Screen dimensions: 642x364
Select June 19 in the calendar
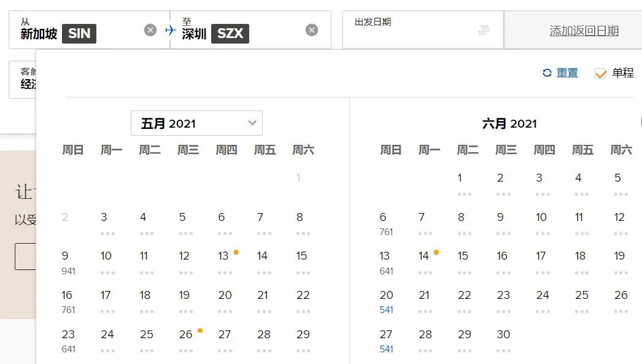click(x=621, y=263)
